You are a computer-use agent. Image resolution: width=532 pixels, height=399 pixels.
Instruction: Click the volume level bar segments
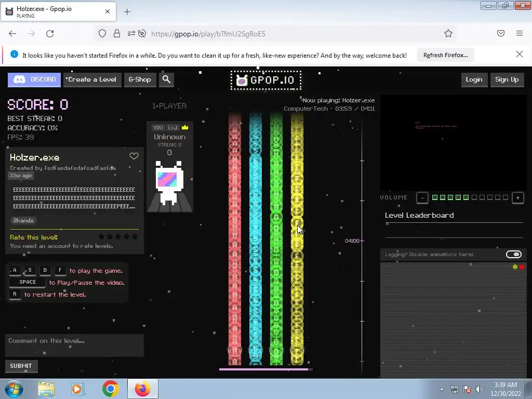click(x=470, y=197)
